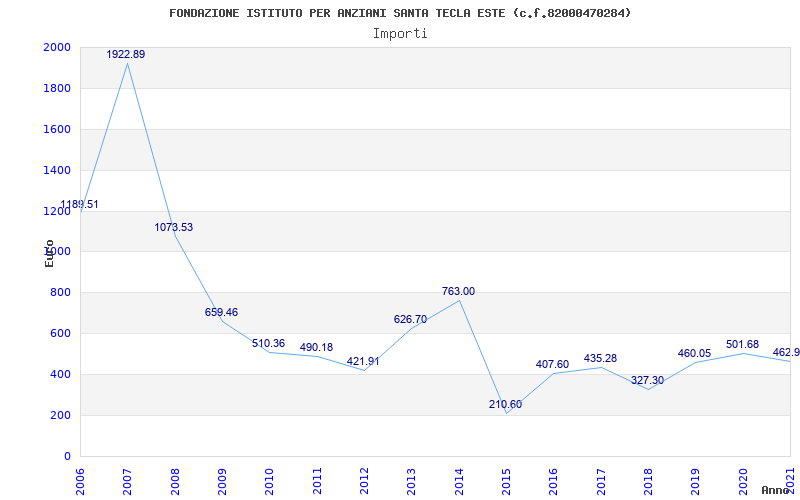Click the x-axis year 2010
Viewport: 800px width, 500px height.
(269, 481)
